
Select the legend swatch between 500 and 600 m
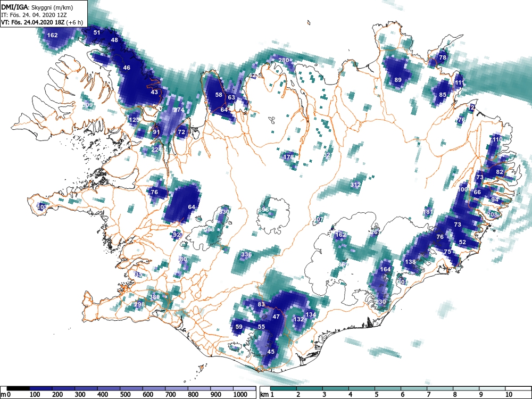[154, 388]
